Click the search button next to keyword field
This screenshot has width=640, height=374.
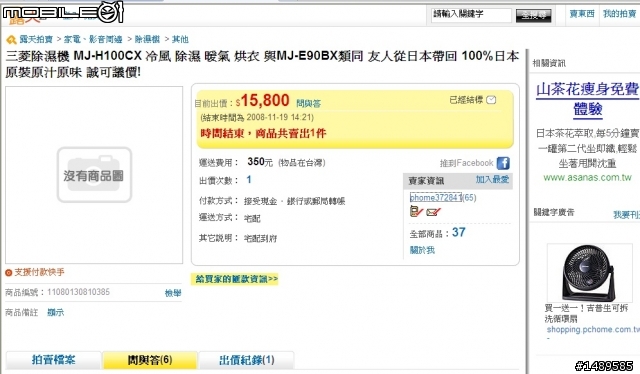point(533,16)
